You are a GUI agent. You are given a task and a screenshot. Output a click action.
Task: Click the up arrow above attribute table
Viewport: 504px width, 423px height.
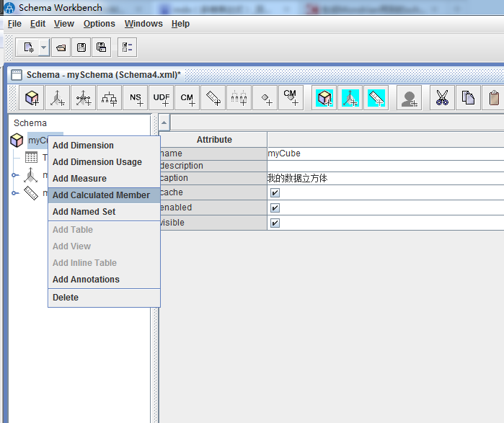pyautogui.click(x=164, y=123)
